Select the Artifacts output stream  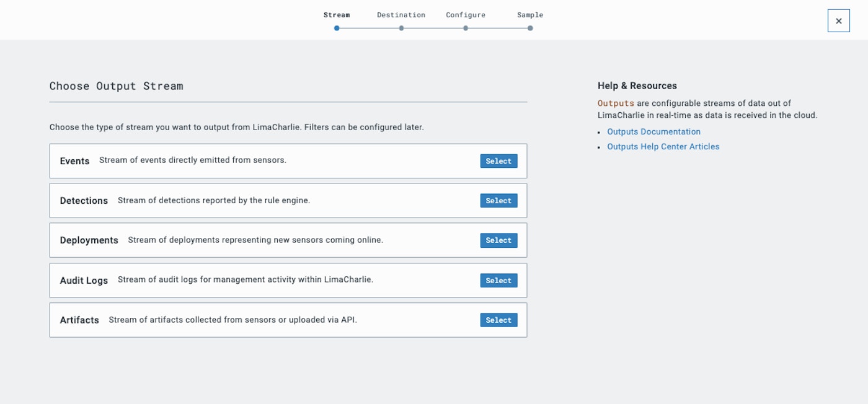point(498,320)
